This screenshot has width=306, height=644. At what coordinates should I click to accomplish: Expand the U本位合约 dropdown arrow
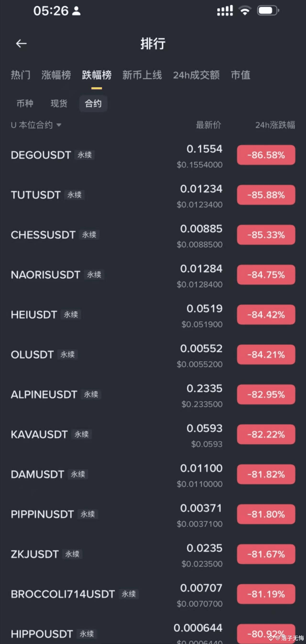coord(59,125)
